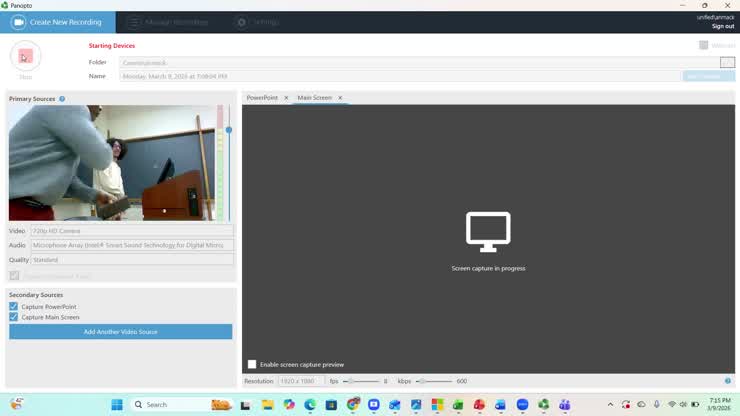740x416 pixels.
Task: Open the Quality dropdown
Action: 132,260
